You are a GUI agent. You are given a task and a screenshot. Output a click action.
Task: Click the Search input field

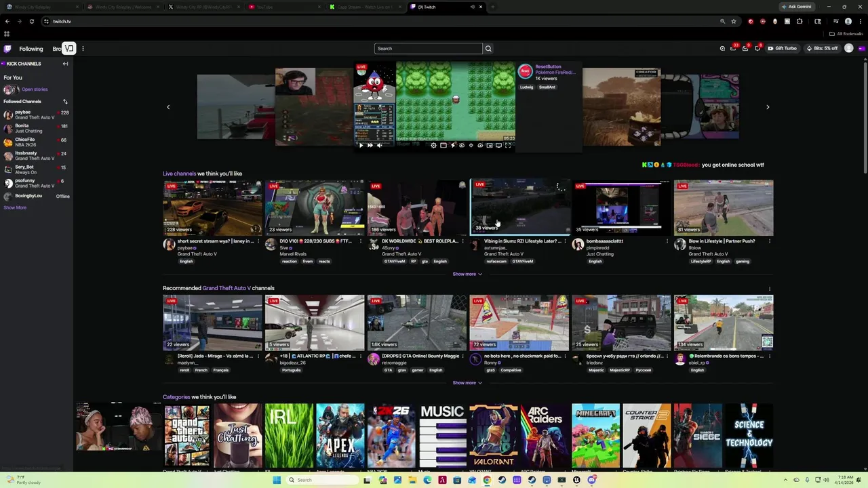pyautogui.click(x=429, y=49)
